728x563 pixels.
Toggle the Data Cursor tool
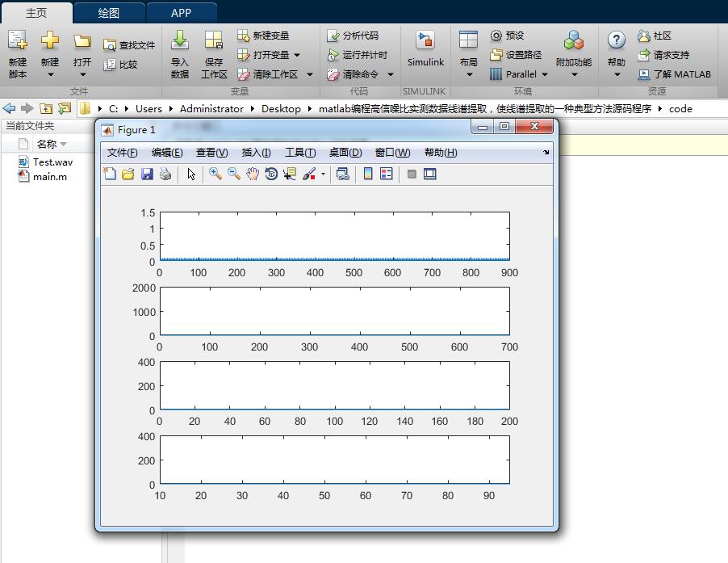click(290, 174)
